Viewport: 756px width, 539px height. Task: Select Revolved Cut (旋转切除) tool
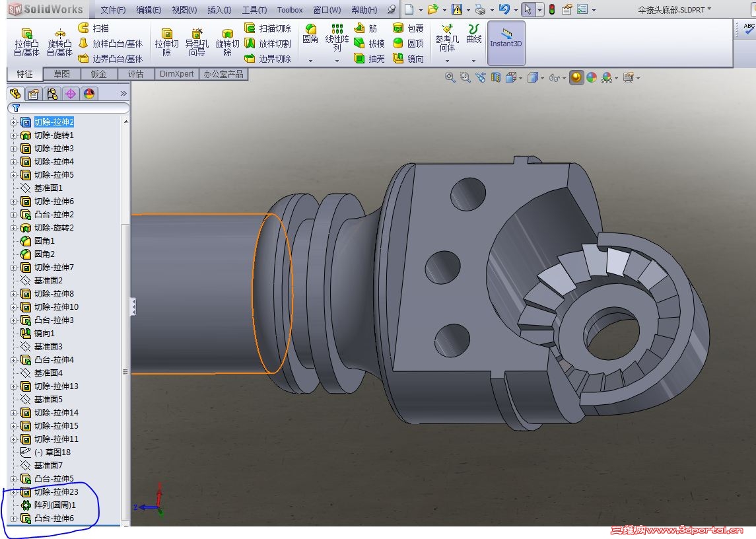tap(227, 42)
